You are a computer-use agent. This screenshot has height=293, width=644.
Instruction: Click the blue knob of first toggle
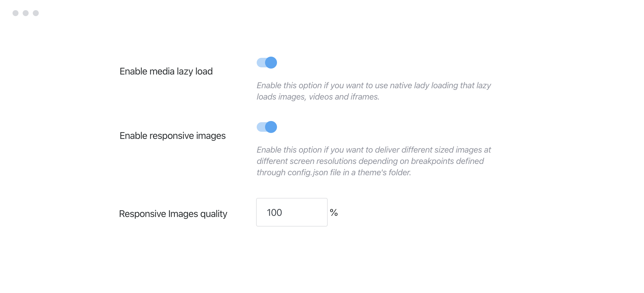pyautogui.click(x=271, y=63)
